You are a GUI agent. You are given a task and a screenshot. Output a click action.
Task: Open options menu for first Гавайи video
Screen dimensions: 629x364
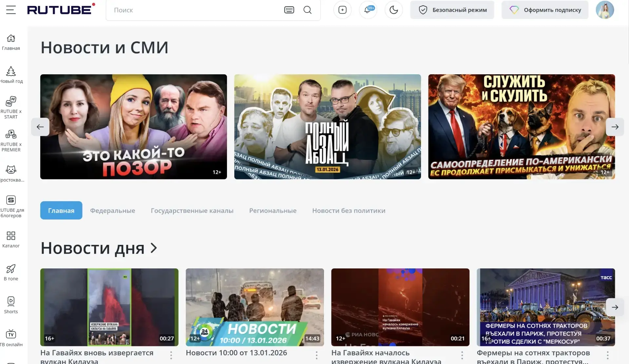(x=171, y=355)
